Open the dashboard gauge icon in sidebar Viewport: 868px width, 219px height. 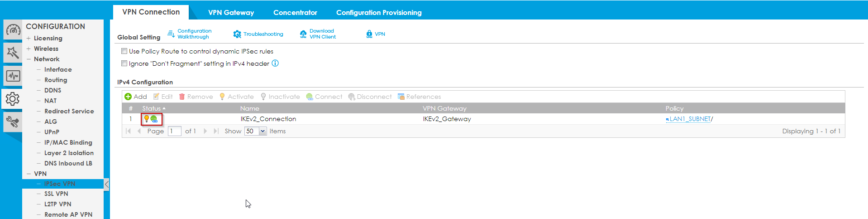coord(13,30)
